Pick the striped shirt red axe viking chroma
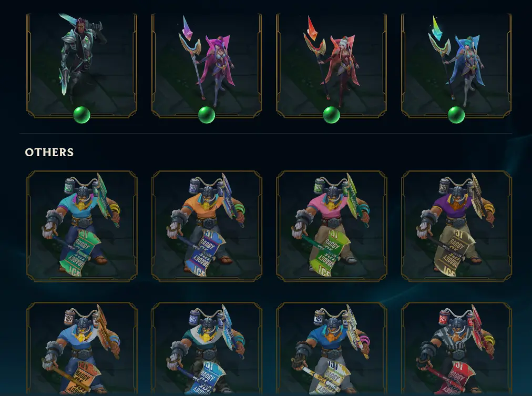Image resolution: width=532 pixels, height=396 pixels. (456, 349)
